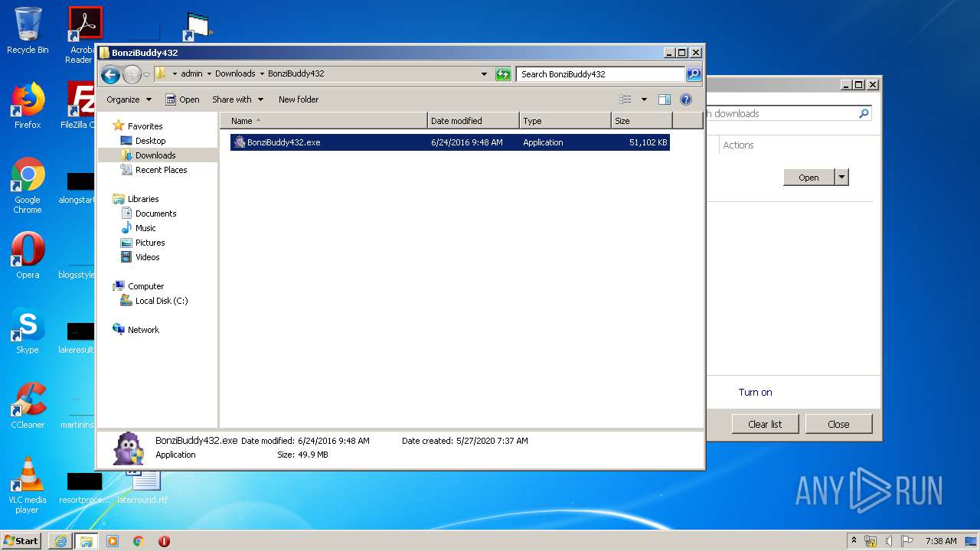Open Chrome from the taskbar
The image size is (980, 551).
139,541
